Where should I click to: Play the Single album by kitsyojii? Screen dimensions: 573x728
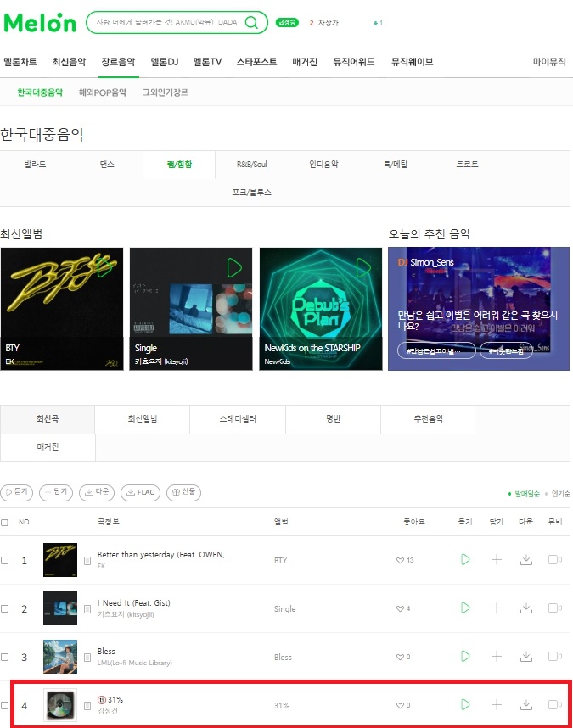tap(234, 268)
